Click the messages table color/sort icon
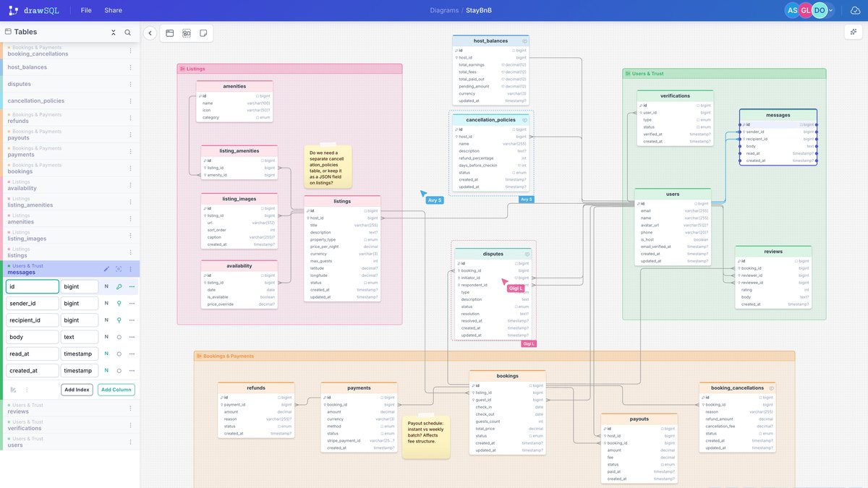Viewport: 868px width, 488px height. [x=14, y=390]
